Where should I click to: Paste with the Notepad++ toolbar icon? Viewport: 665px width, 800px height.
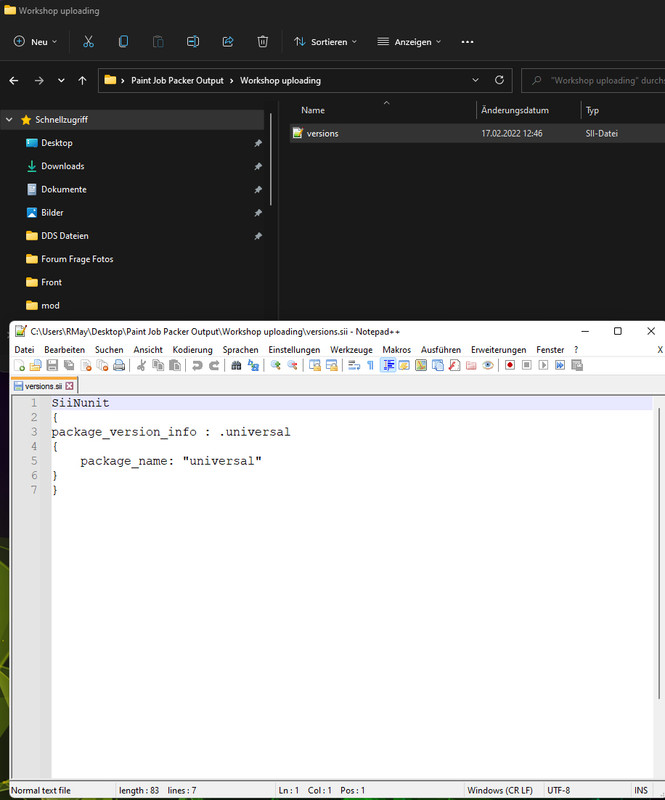click(x=175, y=365)
